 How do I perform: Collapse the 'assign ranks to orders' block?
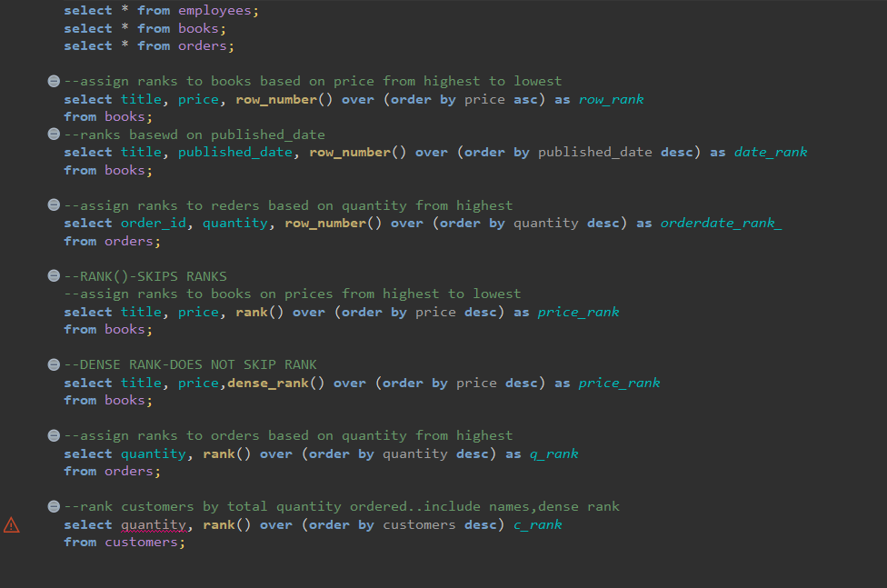pyautogui.click(x=54, y=435)
